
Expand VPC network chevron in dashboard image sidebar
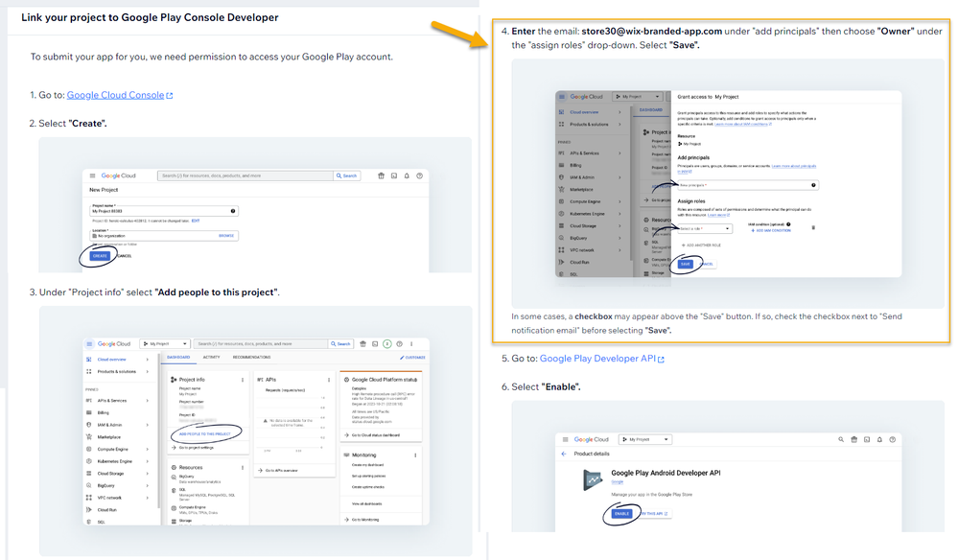click(148, 498)
